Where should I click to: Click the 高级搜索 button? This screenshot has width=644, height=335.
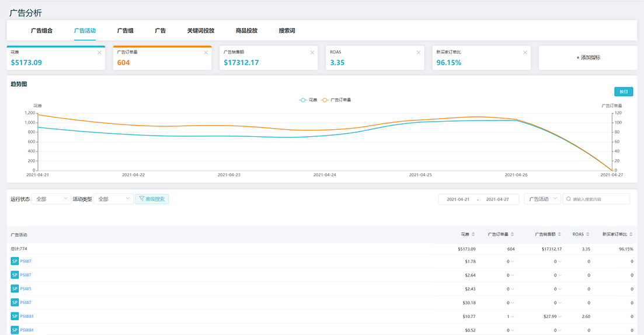[x=152, y=199]
